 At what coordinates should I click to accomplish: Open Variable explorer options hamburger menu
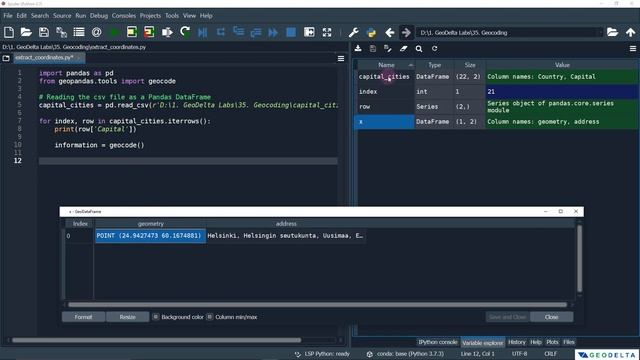click(633, 49)
